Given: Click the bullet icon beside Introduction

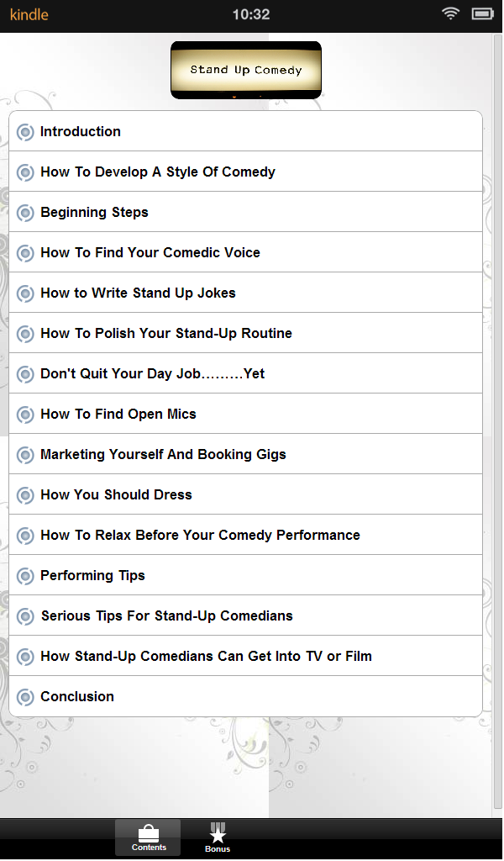Looking at the screenshot, I should tap(26, 132).
